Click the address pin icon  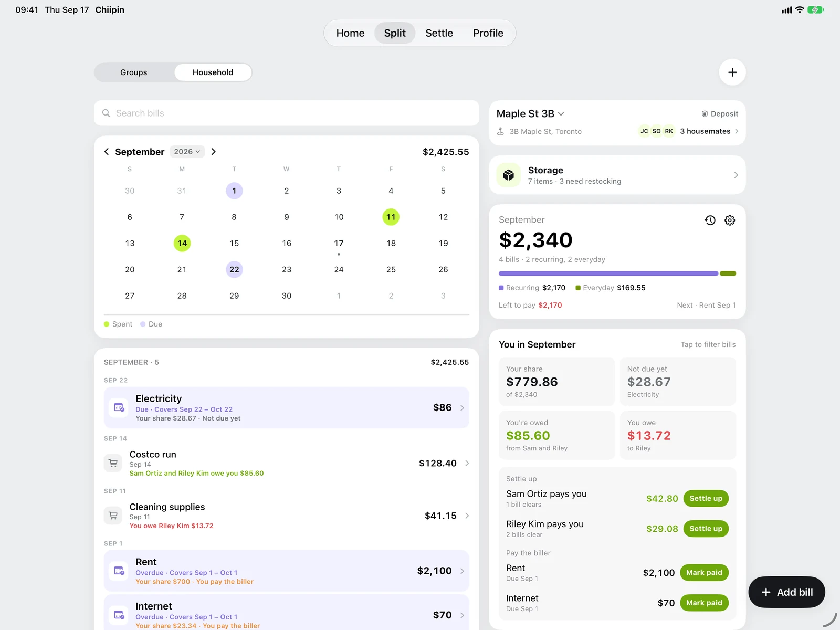click(500, 131)
